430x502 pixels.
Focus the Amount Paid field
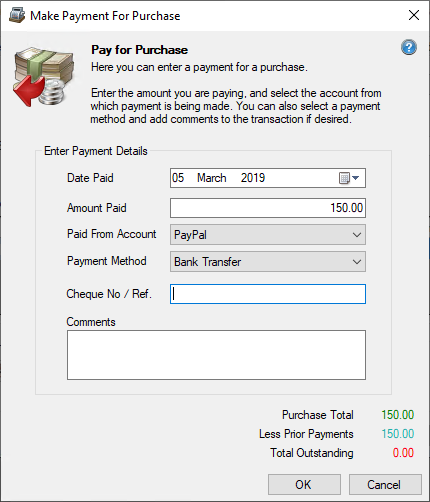(268, 208)
